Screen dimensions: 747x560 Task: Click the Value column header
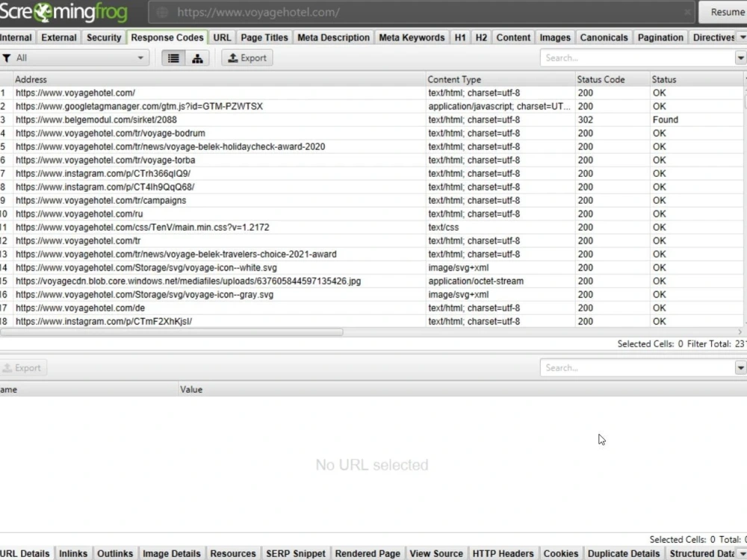[462, 390]
